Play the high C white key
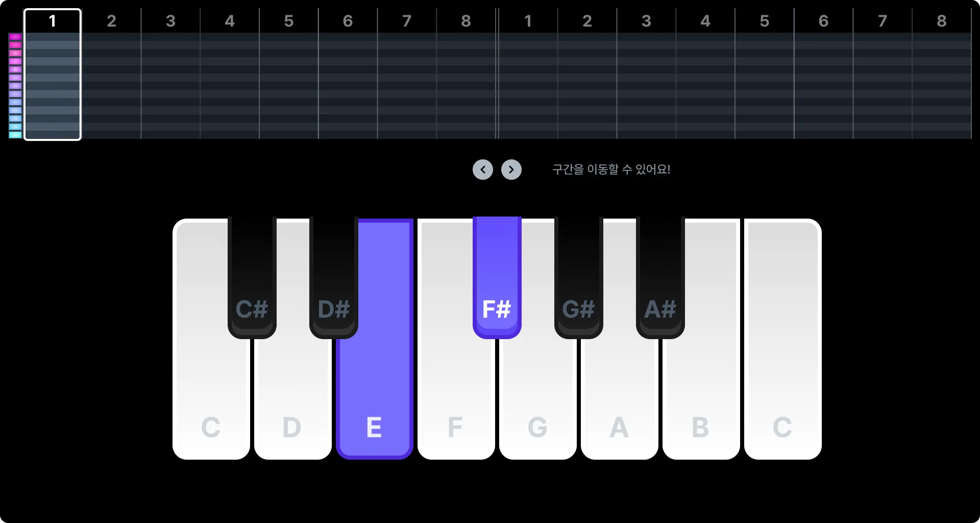 pos(783,339)
